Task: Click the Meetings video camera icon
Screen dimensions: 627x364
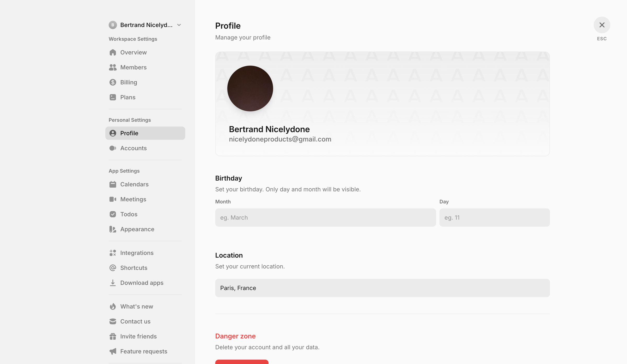Action: click(113, 199)
